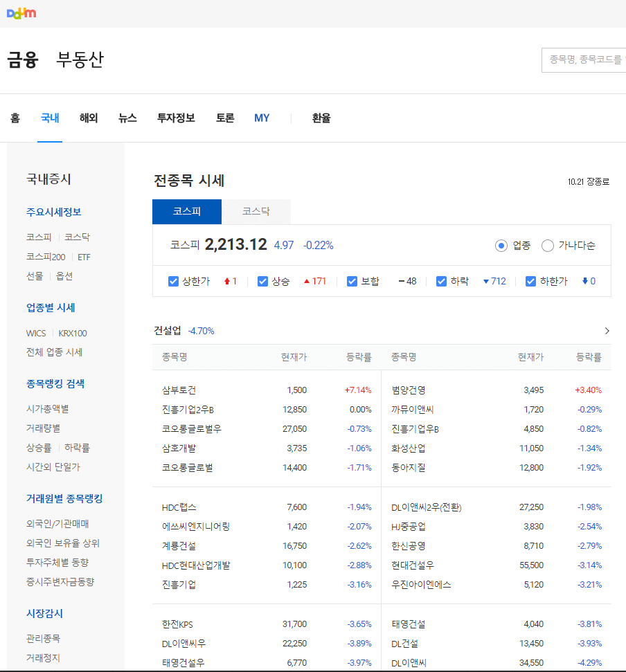The image size is (626, 672).
Task: Click the Daum logo
Action: click(21, 14)
